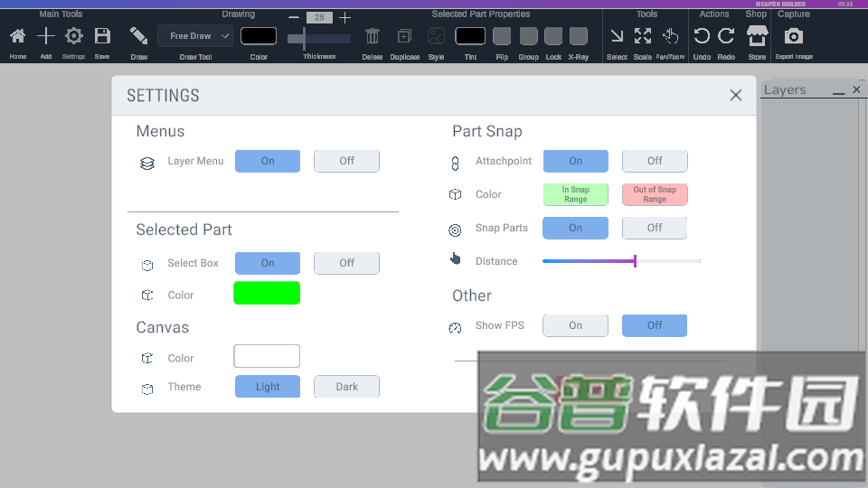Close the Settings dialog
Image resolution: width=868 pixels, height=488 pixels.
(x=736, y=95)
